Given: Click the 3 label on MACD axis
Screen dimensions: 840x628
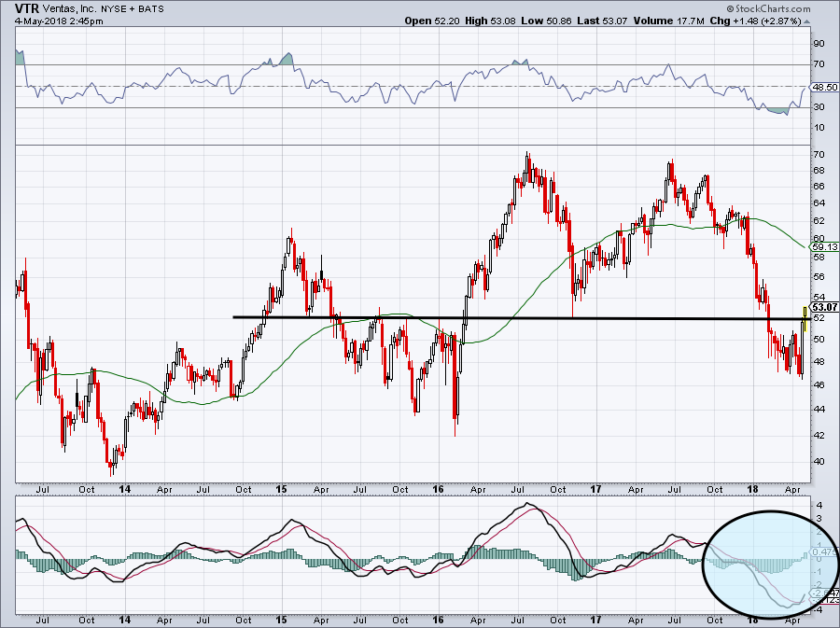Looking at the screenshot, I should point(819,519).
